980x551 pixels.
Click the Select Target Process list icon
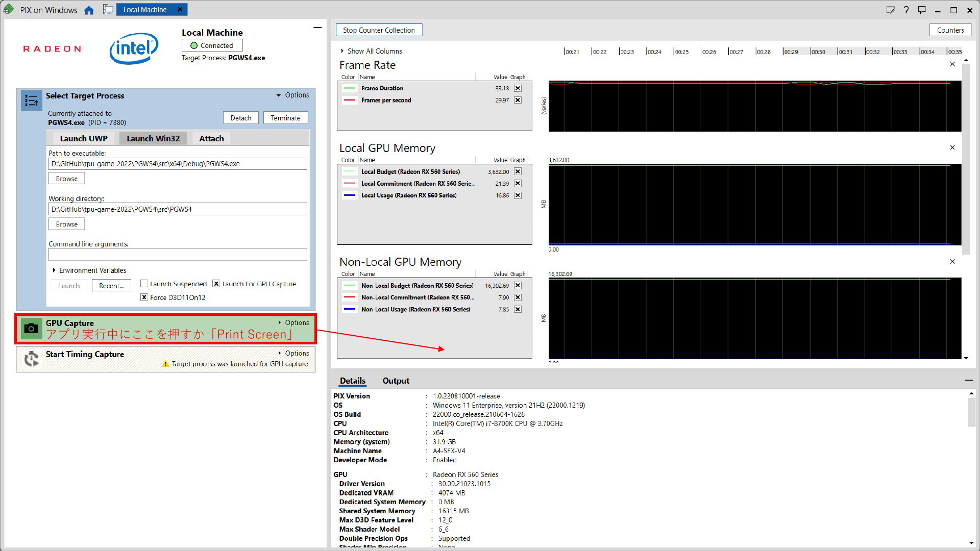click(x=31, y=101)
